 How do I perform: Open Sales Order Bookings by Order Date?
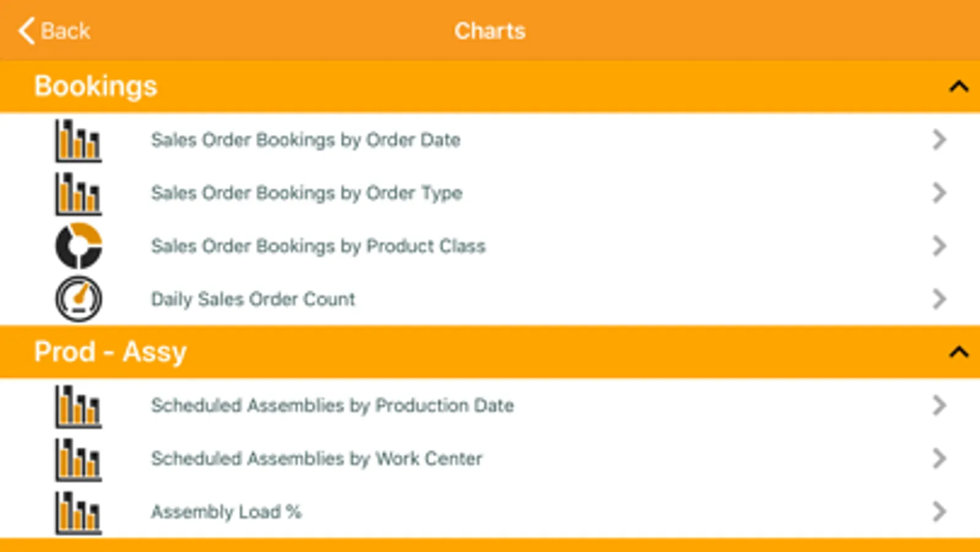click(305, 140)
